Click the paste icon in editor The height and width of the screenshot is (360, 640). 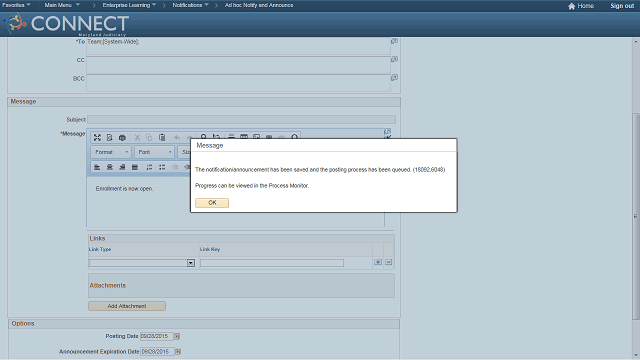pos(162,138)
